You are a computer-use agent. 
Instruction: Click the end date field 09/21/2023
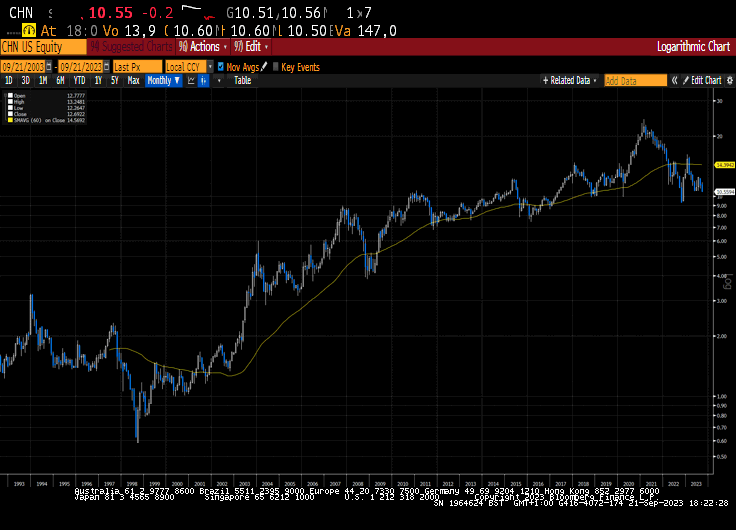pyautogui.click(x=81, y=67)
